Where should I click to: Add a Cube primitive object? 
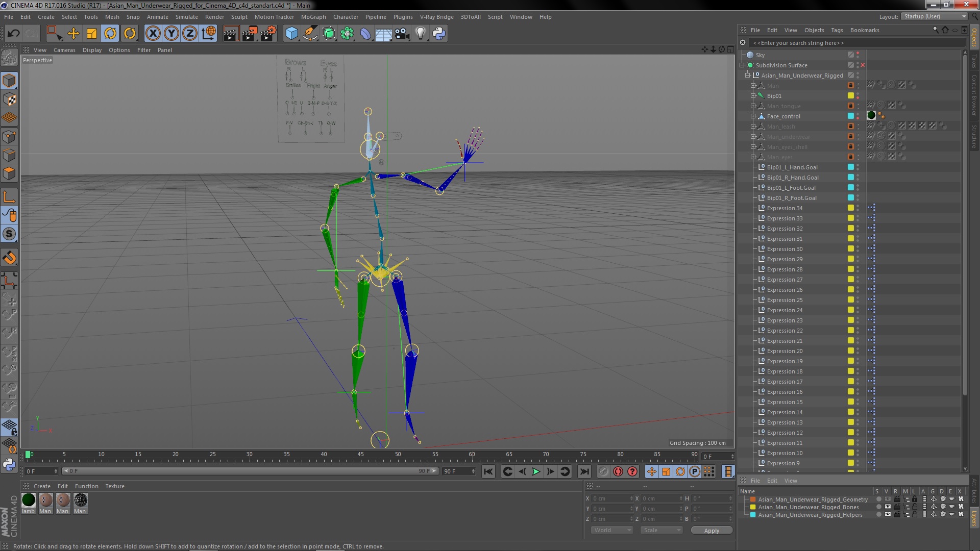[291, 34]
